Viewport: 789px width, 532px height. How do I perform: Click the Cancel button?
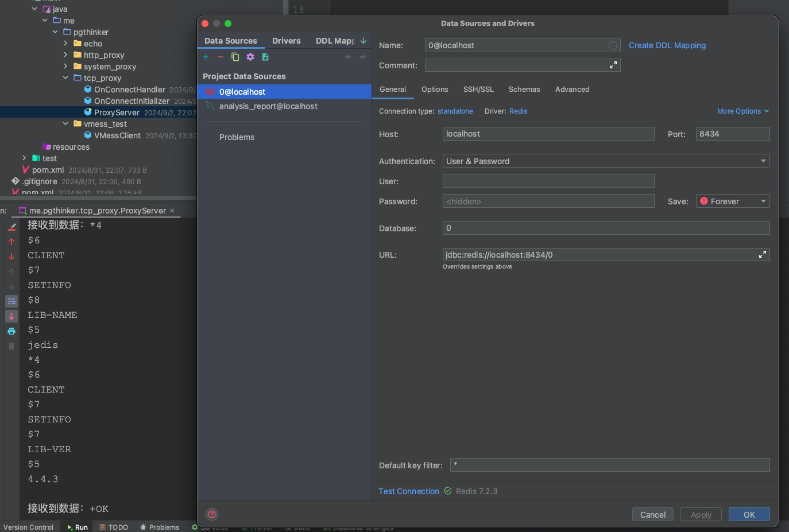pos(653,515)
